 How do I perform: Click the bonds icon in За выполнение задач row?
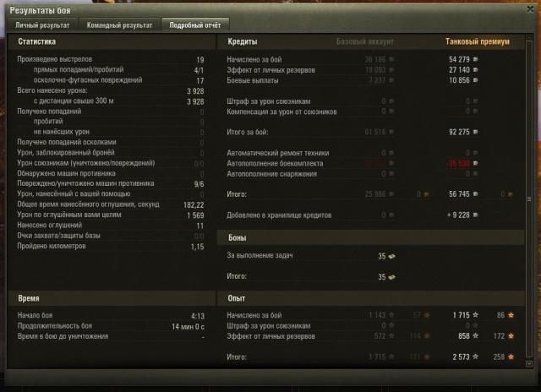coord(391,256)
